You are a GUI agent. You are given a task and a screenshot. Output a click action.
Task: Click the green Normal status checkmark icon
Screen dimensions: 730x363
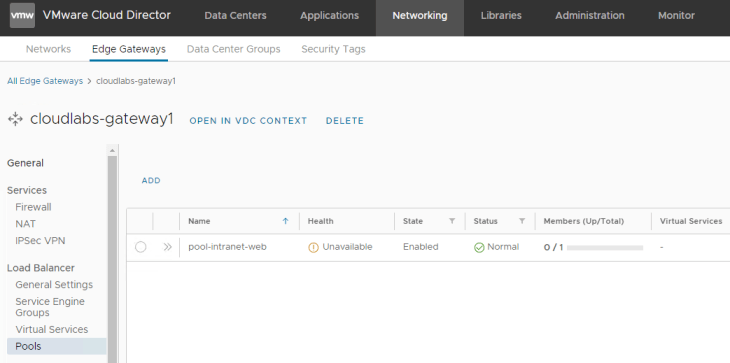point(479,248)
